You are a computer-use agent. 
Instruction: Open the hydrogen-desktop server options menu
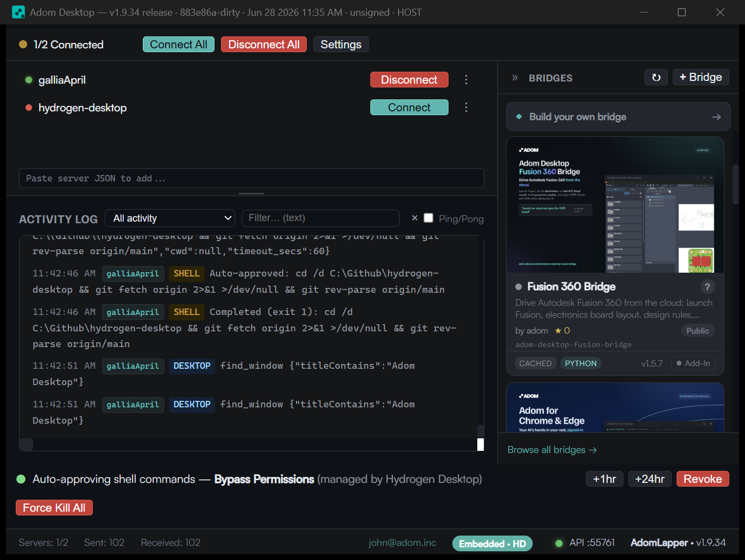pos(466,108)
